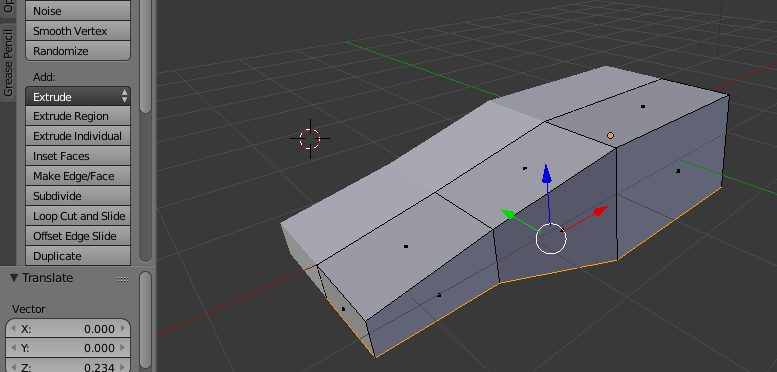777x372 pixels.
Task: Click the 3D cursor crosshair in viewport
Action: pyautogui.click(x=310, y=139)
